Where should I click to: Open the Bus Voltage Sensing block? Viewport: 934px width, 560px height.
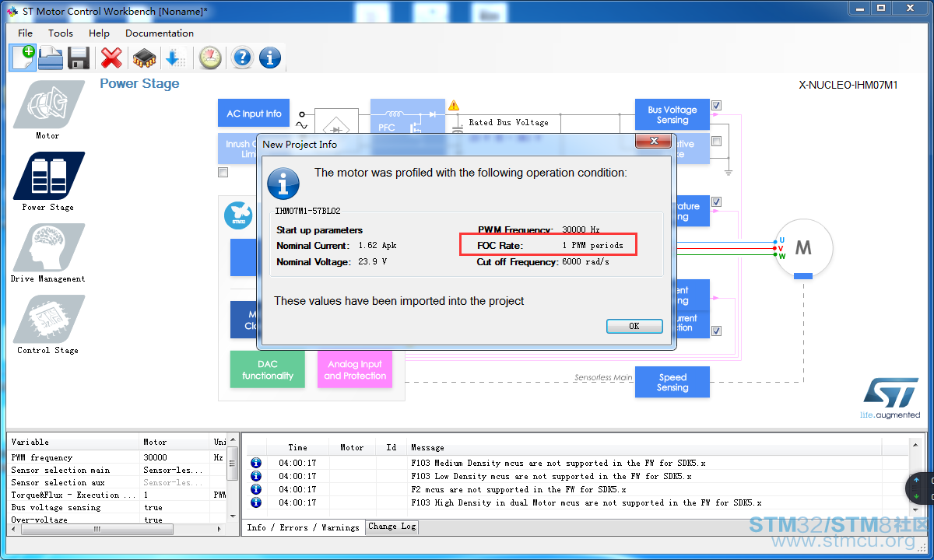672,115
